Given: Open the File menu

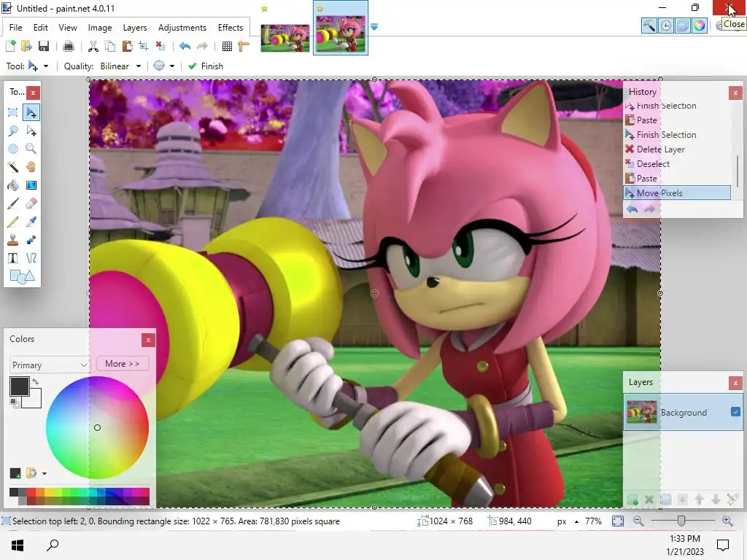Looking at the screenshot, I should pos(16,28).
